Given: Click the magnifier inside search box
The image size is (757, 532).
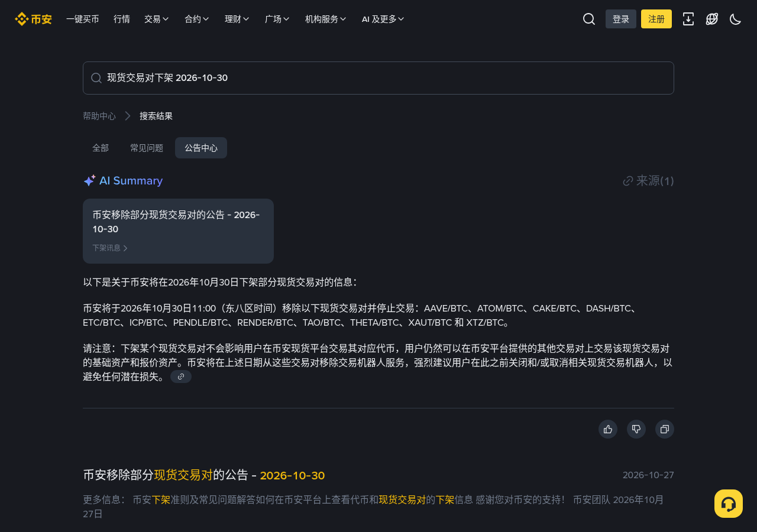Looking at the screenshot, I should tap(96, 78).
